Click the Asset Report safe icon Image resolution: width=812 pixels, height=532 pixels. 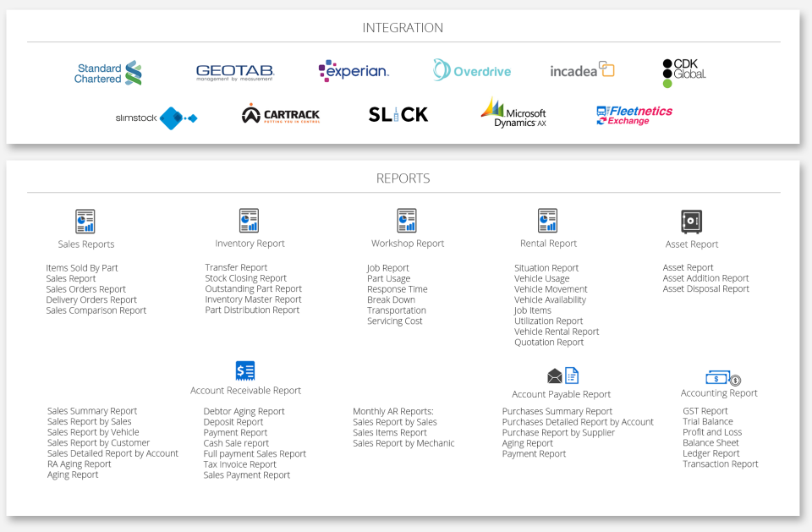coord(691,220)
